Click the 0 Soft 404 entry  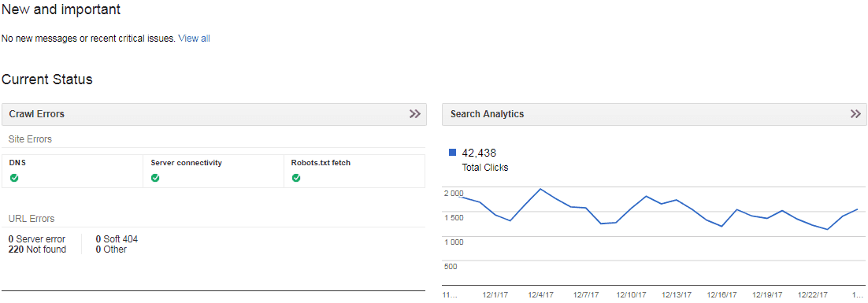point(117,239)
